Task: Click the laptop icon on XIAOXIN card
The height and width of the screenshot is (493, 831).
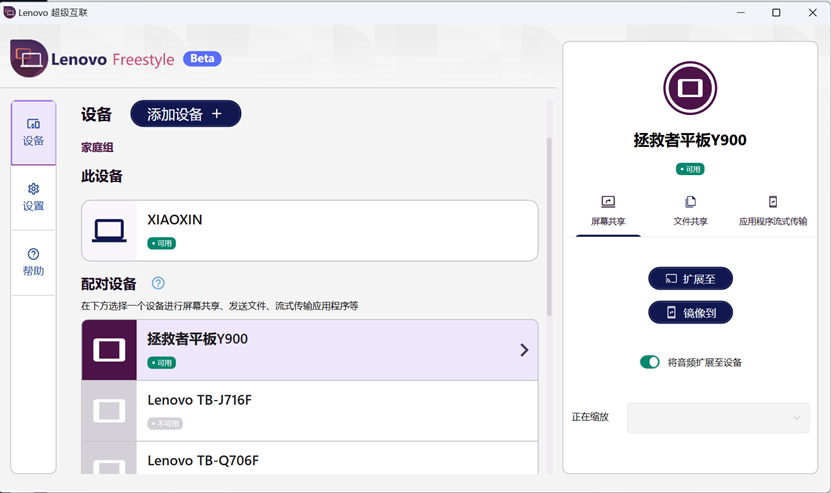Action: pyautogui.click(x=109, y=231)
